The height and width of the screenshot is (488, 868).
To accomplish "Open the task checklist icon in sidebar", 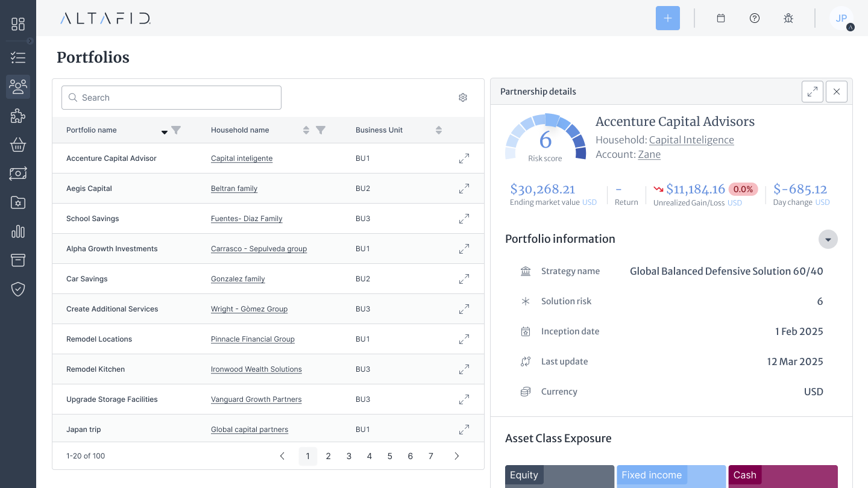I will (18, 58).
